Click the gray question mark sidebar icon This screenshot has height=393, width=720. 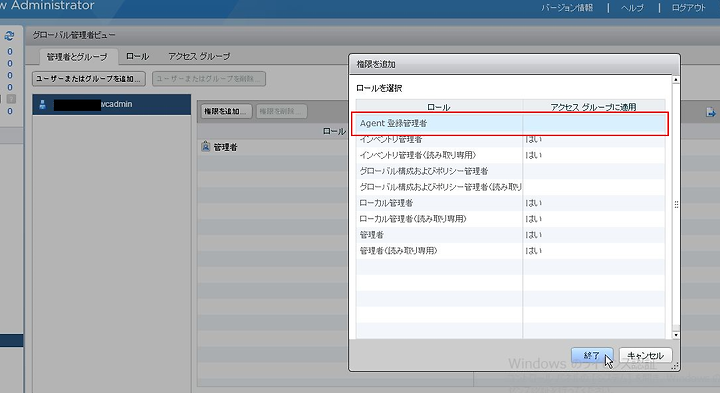pyautogui.click(x=11, y=99)
